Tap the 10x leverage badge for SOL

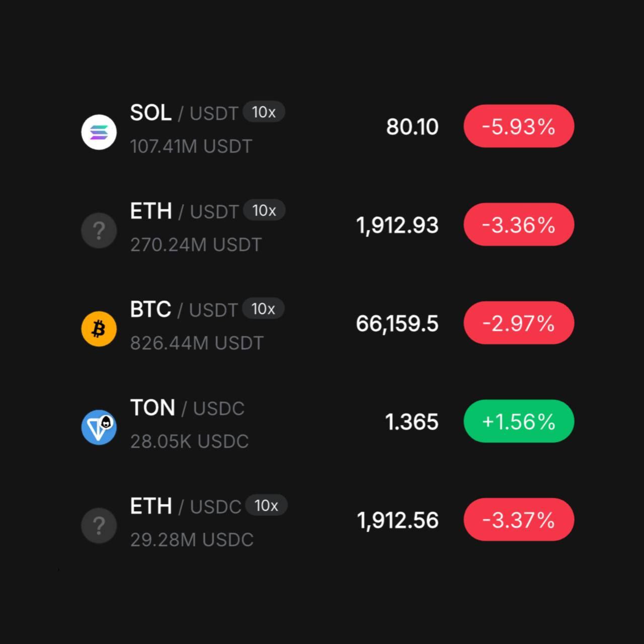point(264,112)
